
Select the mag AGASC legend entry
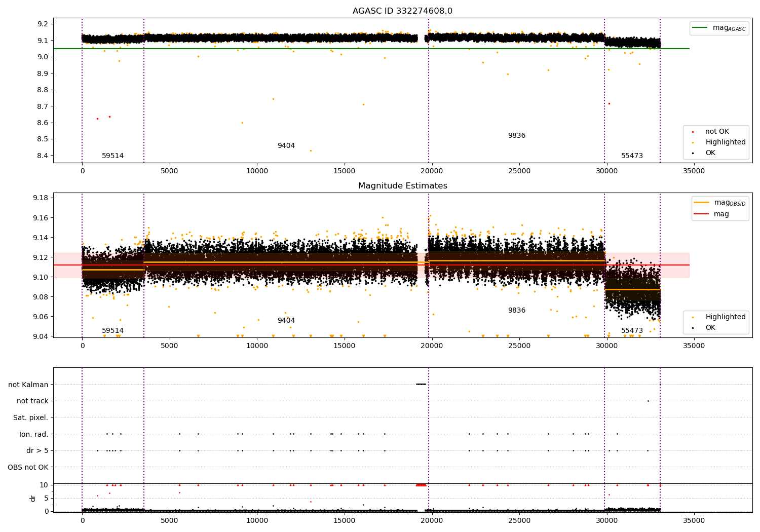point(719,28)
